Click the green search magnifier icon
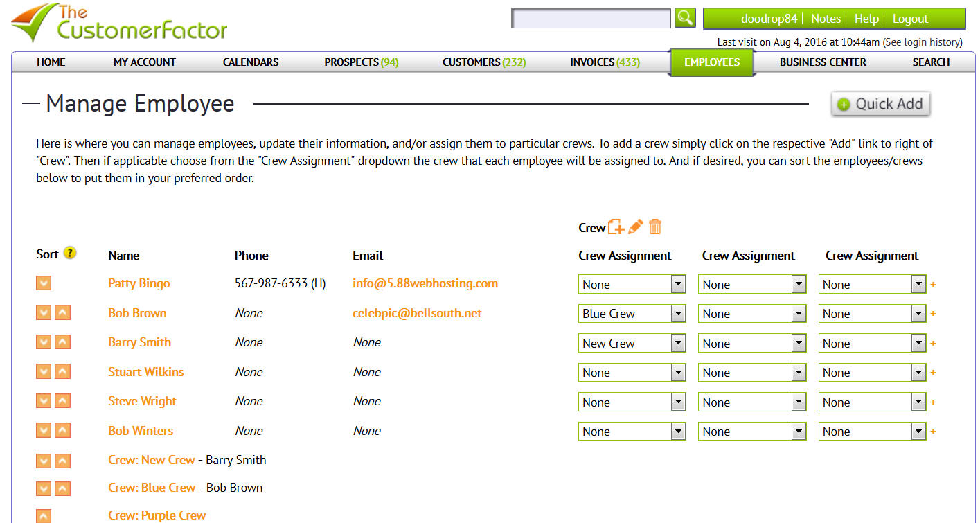The width and height of the screenshot is (980, 523). tap(685, 18)
